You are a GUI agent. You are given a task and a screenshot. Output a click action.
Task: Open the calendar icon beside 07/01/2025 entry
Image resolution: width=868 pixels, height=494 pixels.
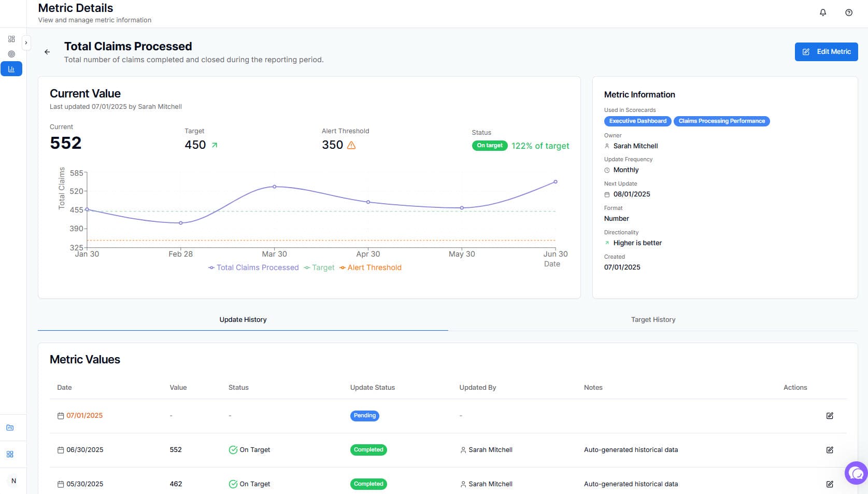(x=60, y=415)
